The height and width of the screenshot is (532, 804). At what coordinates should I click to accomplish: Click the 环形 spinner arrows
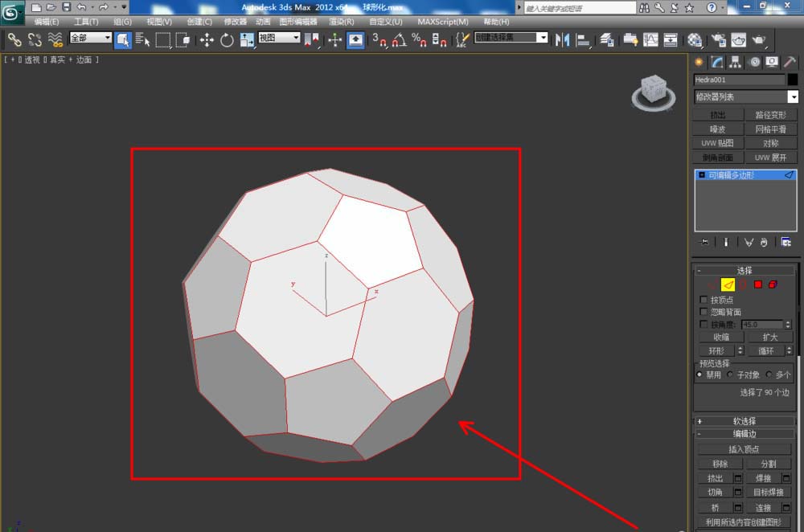[740, 350]
